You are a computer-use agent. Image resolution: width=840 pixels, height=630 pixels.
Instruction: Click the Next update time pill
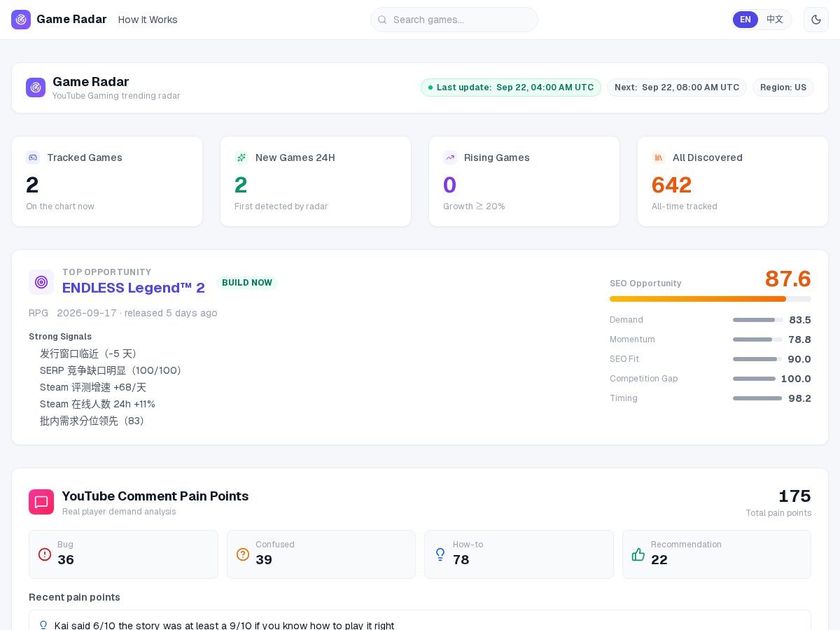click(x=677, y=87)
